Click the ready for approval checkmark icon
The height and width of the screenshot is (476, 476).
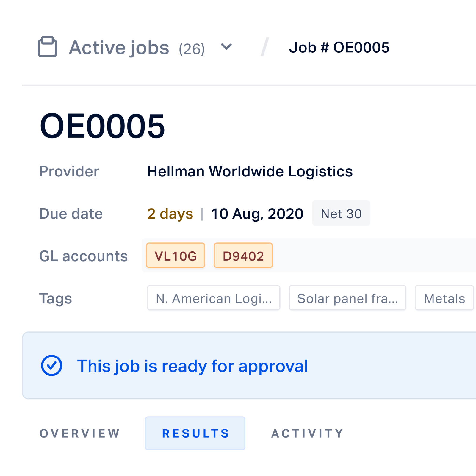coord(52,365)
